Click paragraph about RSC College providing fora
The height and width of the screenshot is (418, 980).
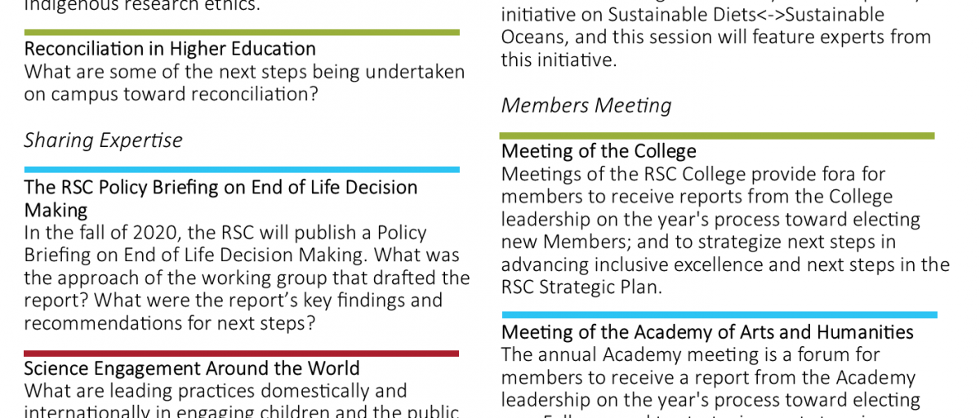[725, 231]
